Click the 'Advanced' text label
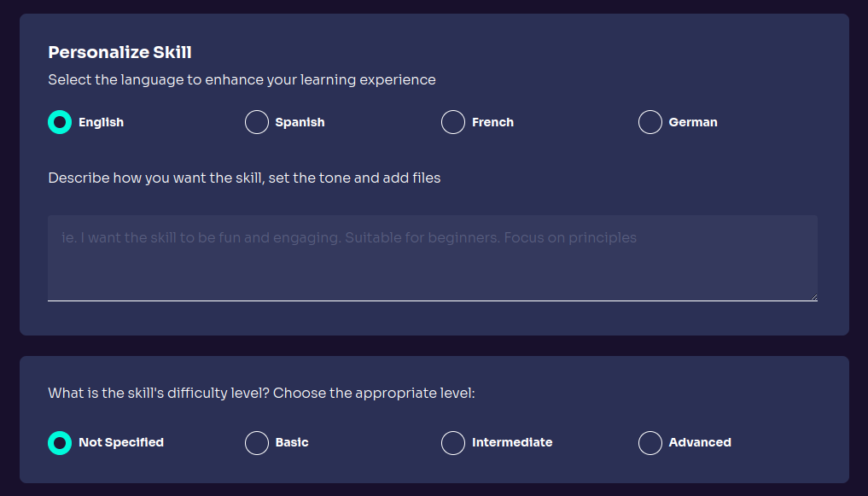The height and width of the screenshot is (496, 868). pyautogui.click(x=700, y=442)
